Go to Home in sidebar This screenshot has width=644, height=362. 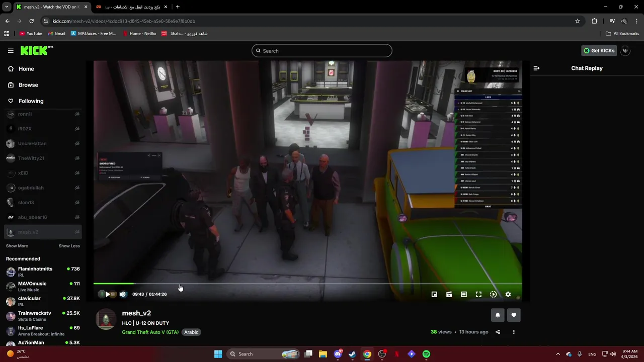26,69
